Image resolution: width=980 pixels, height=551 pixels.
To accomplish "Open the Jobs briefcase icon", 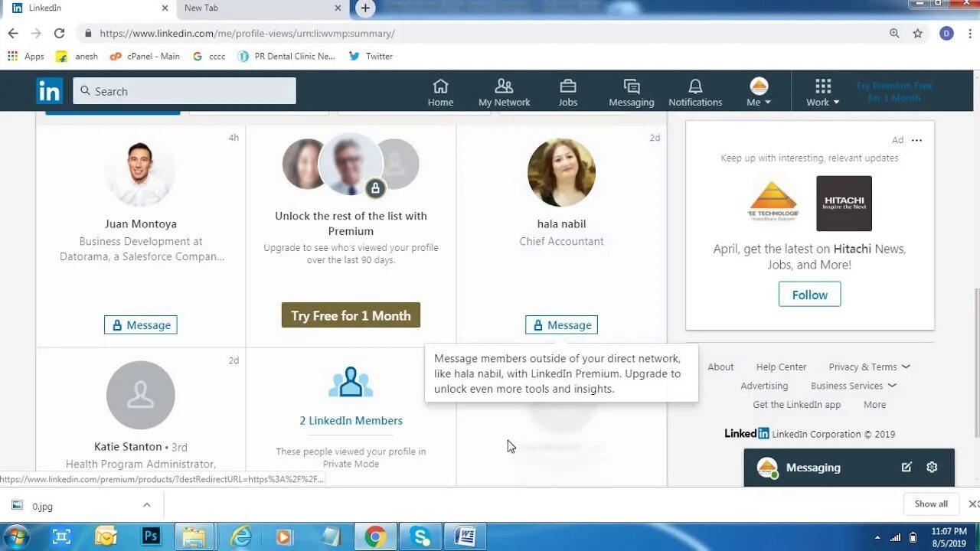I will [x=567, y=92].
